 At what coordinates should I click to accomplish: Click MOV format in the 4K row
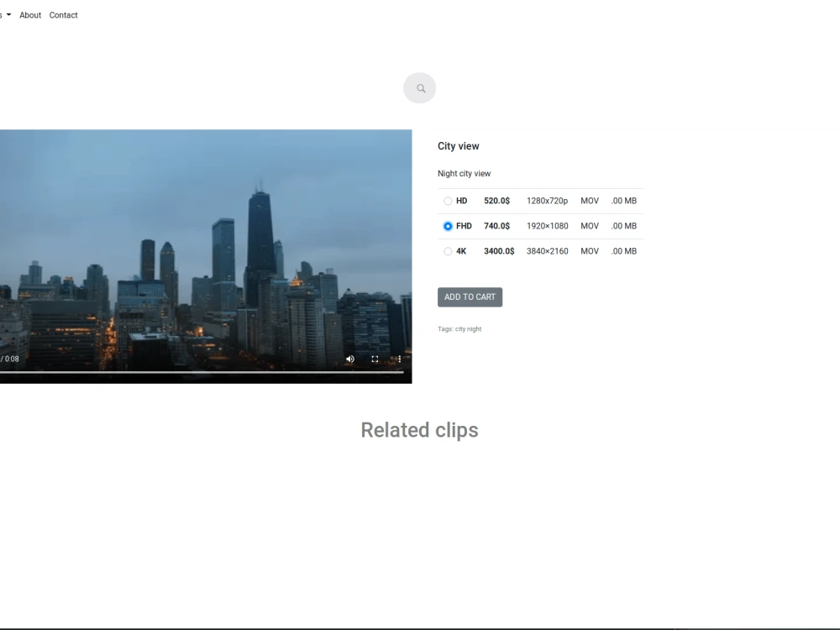click(590, 251)
